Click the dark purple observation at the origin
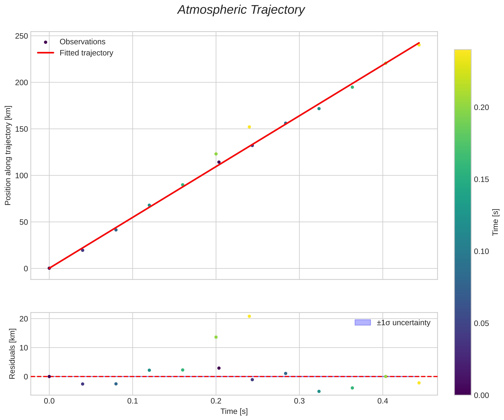504x420 pixels. coord(49,268)
